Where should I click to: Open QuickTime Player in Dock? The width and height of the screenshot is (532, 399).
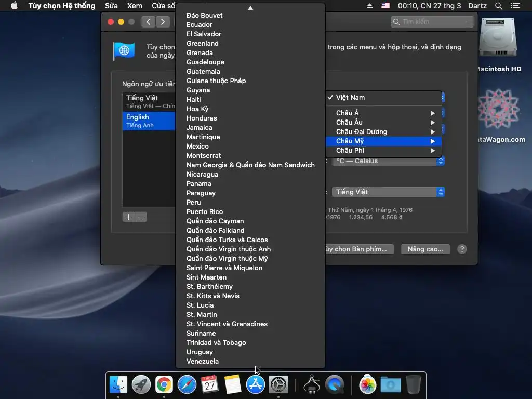pos(335,385)
